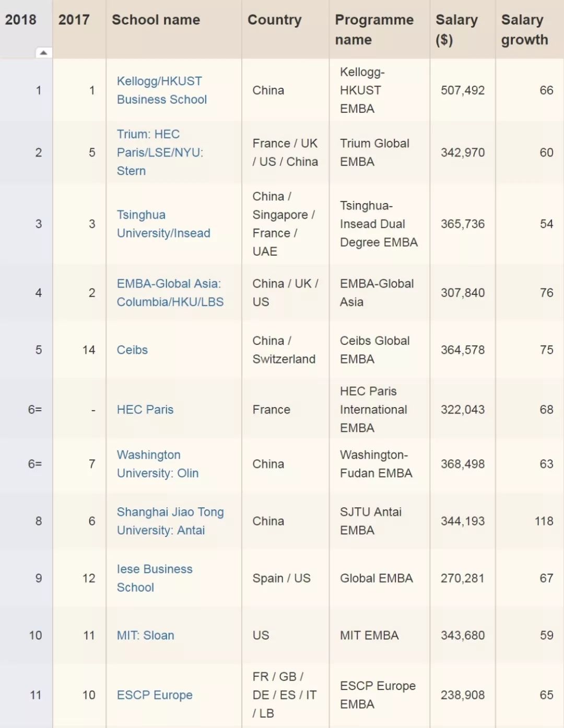The height and width of the screenshot is (728, 564).
Task: Sort table by School name header
Action: coord(156,20)
